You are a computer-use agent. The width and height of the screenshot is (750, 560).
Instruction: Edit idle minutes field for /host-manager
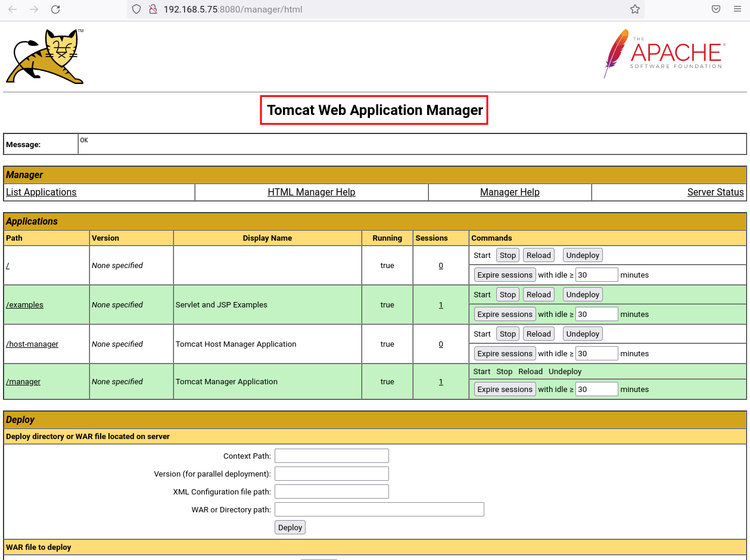(x=596, y=353)
